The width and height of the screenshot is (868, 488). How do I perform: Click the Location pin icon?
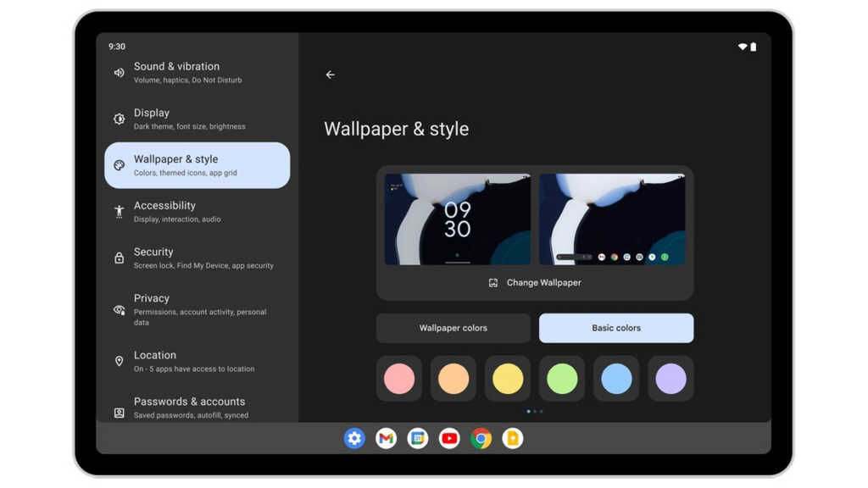pyautogui.click(x=119, y=361)
